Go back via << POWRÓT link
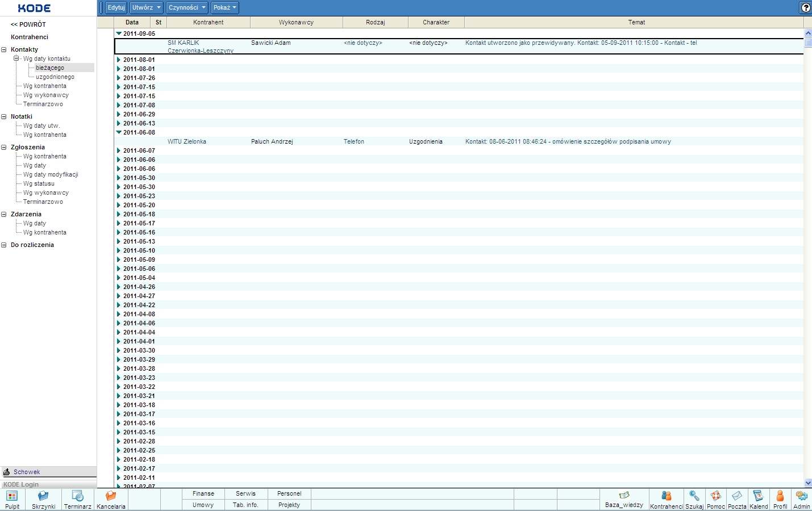 point(28,24)
